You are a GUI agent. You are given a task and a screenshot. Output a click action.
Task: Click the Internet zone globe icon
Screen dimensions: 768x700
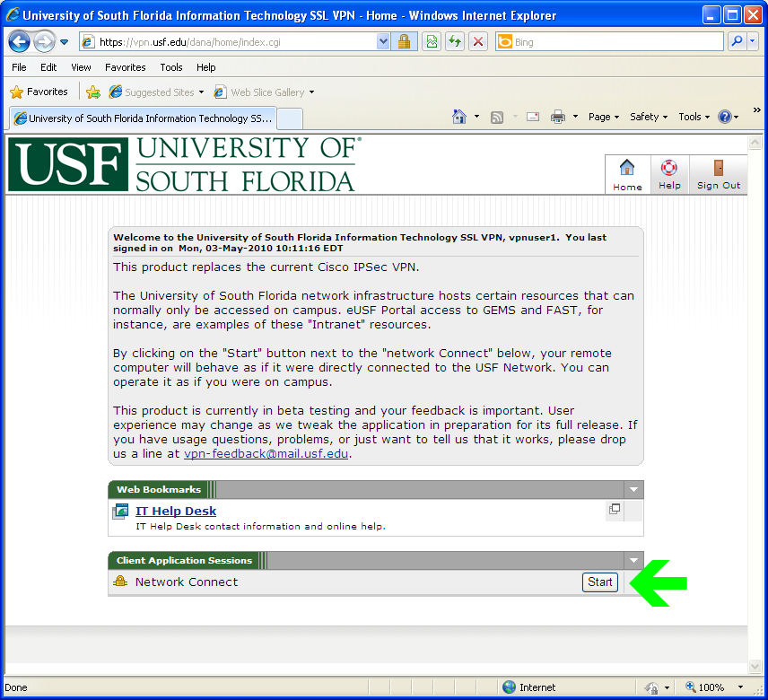pyautogui.click(x=509, y=687)
